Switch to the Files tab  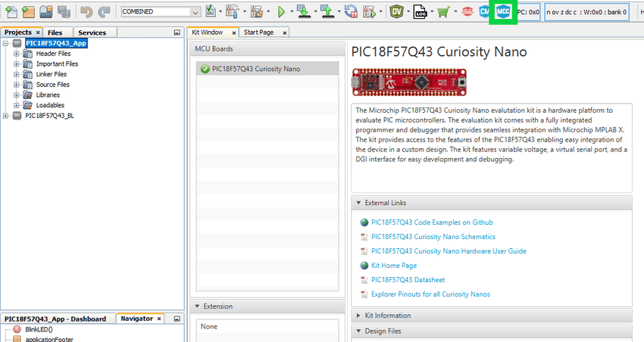point(55,33)
